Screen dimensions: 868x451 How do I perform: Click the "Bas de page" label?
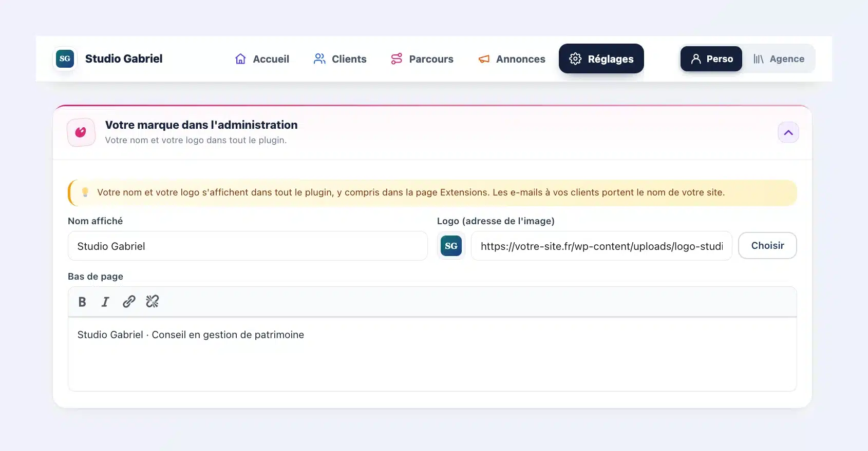click(x=96, y=276)
